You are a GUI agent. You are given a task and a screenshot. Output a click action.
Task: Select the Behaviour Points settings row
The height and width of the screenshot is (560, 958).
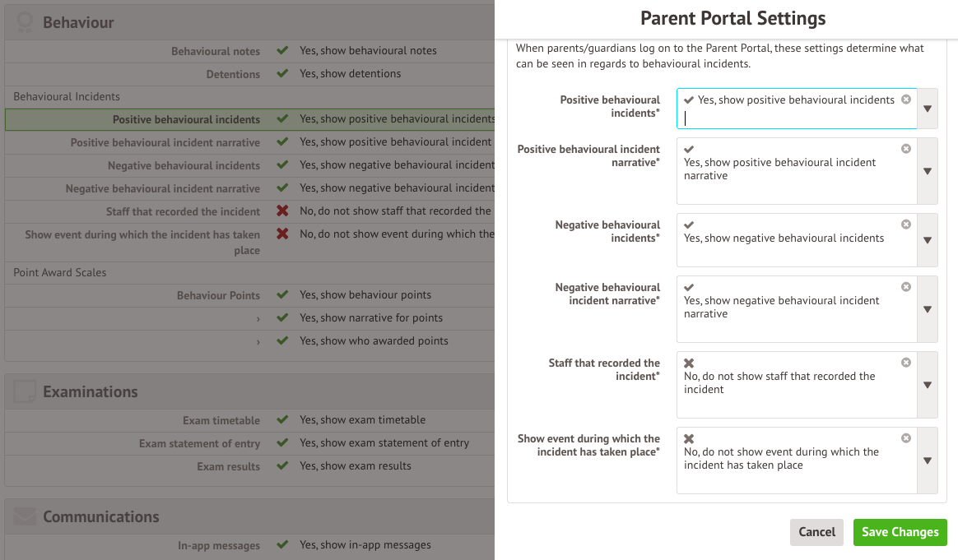tap(247, 295)
